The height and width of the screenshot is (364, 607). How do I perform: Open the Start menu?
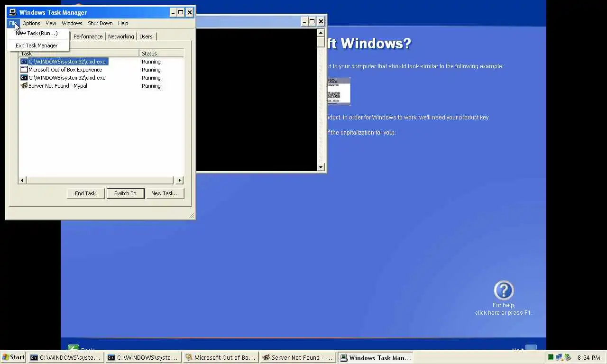pyautogui.click(x=13, y=357)
